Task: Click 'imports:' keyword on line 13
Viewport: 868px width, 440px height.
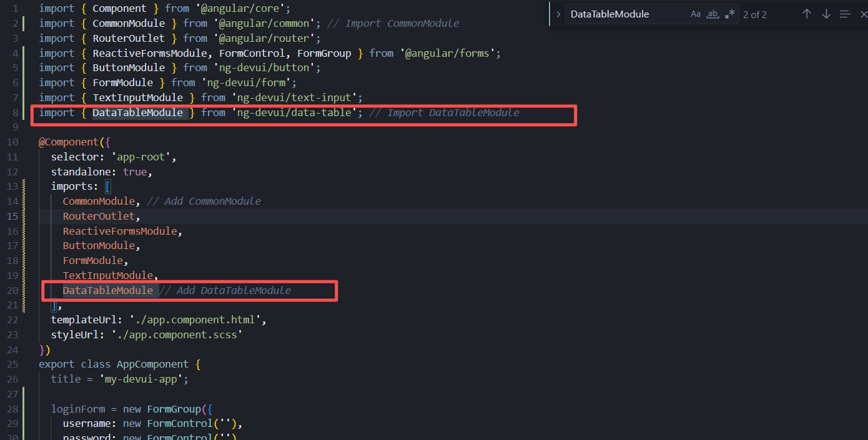Action: point(75,186)
